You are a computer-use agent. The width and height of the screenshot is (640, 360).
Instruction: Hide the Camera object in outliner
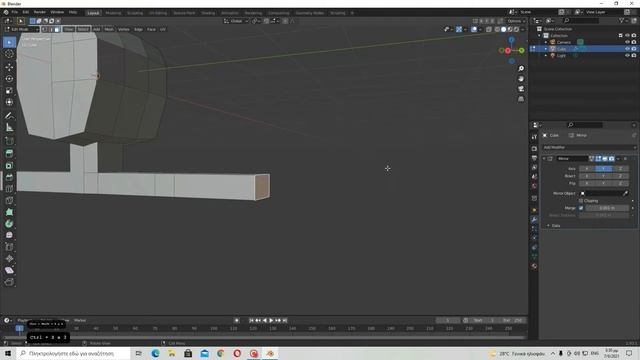[627, 42]
